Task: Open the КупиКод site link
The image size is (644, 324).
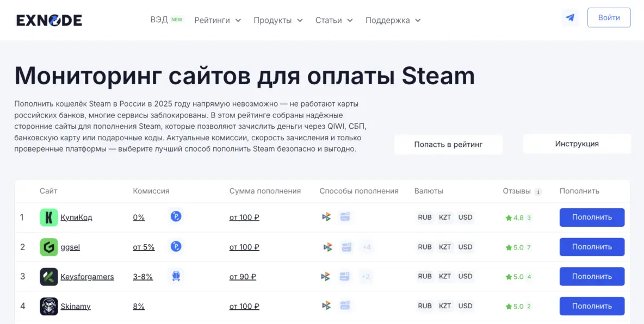Action: point(76,217)
